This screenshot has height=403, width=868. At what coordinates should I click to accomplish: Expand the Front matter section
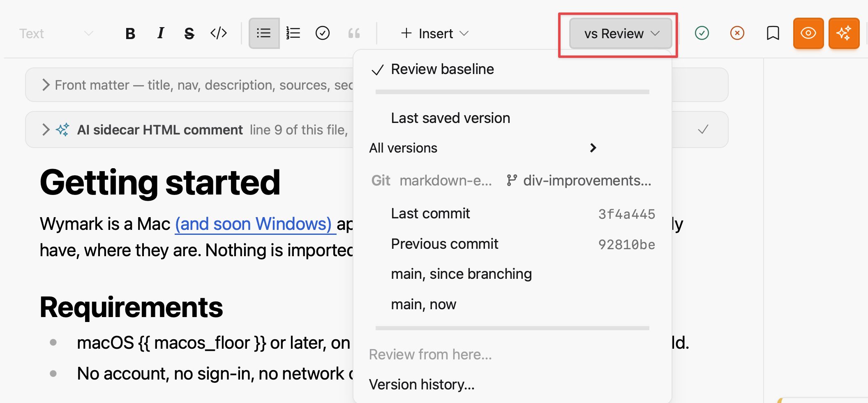[x=46, y=85]
